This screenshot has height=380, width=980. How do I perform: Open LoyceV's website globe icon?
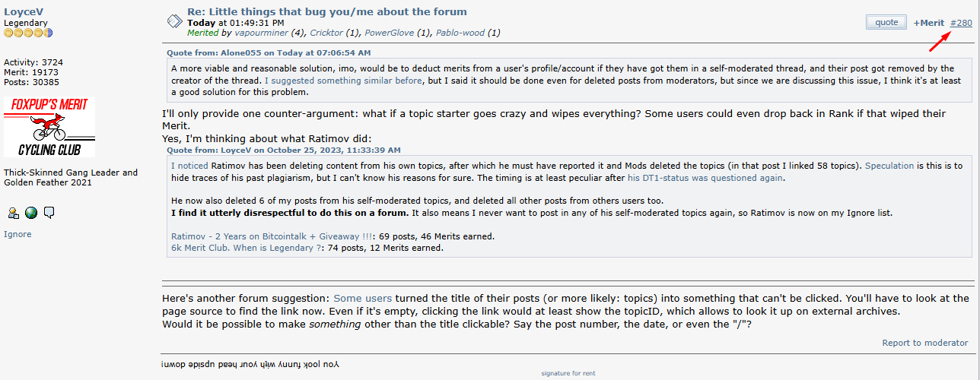[x=31, y=213]
